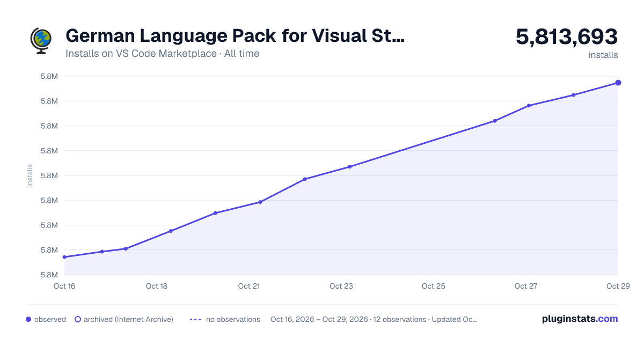This screenshot has width=644, height=338.
Task: Open the pluginstats.com link
Action: [x=580, y=319]
